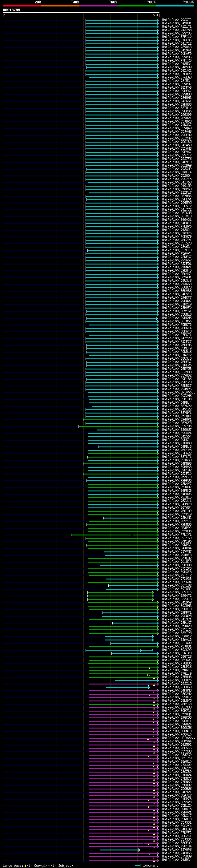Select hit label UniRef100_Q96399
This screenshot has height=868, width=197.
pyautogui.click(x=176, y=115)
